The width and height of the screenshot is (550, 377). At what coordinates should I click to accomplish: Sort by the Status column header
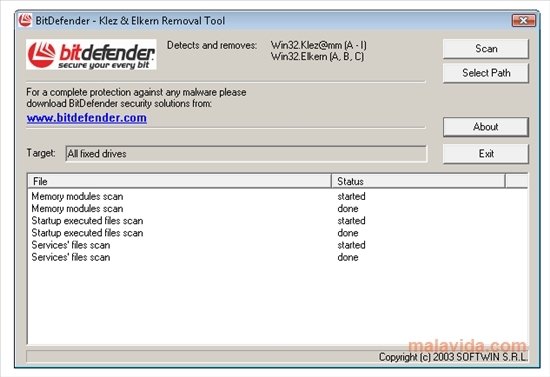[418, 181]
